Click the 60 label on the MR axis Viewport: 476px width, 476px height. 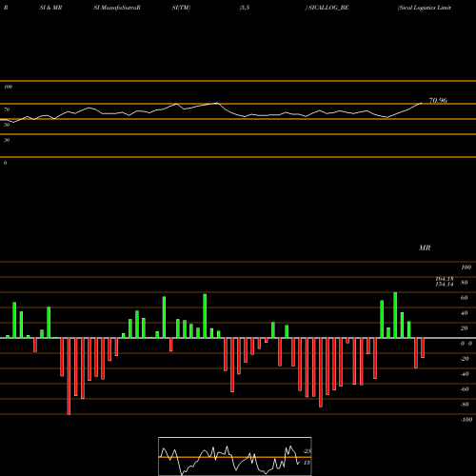[465, 298]
